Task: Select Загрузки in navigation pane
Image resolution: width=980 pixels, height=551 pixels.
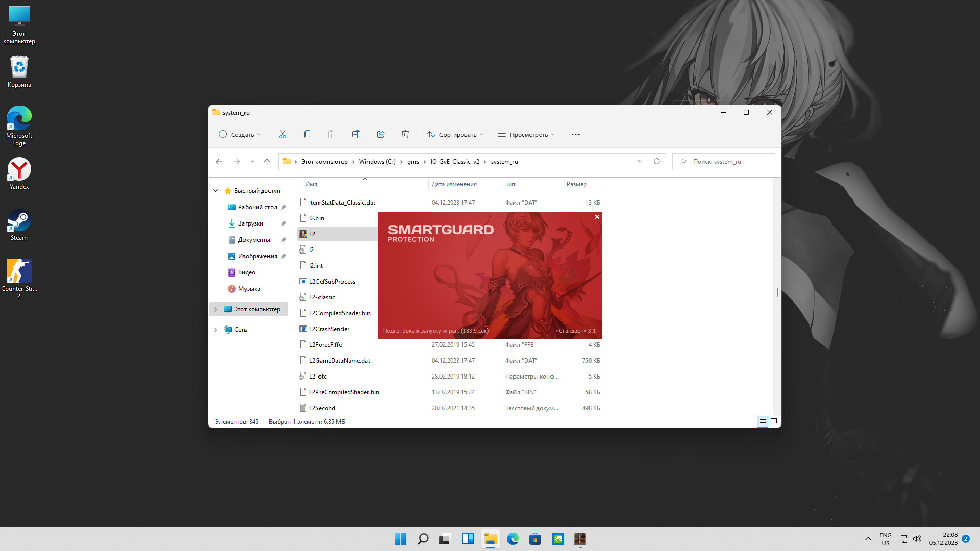Action: (251, 223)
